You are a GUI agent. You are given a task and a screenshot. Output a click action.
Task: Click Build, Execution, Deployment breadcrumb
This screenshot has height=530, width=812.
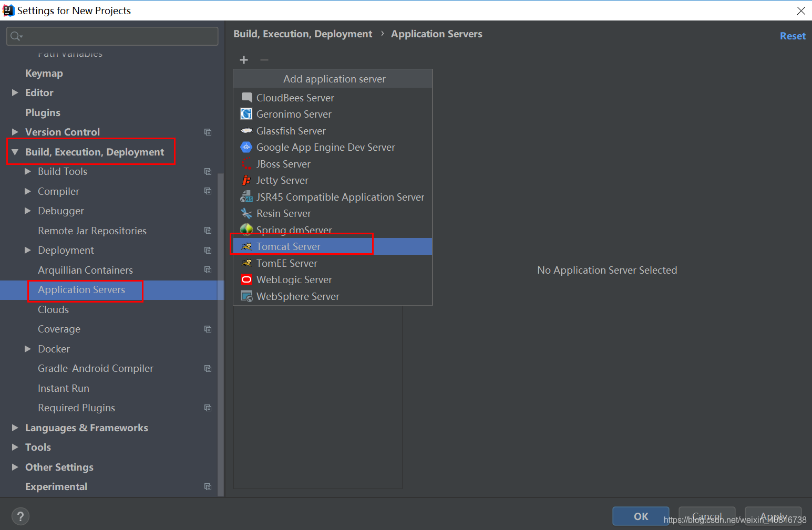(303, 34)
